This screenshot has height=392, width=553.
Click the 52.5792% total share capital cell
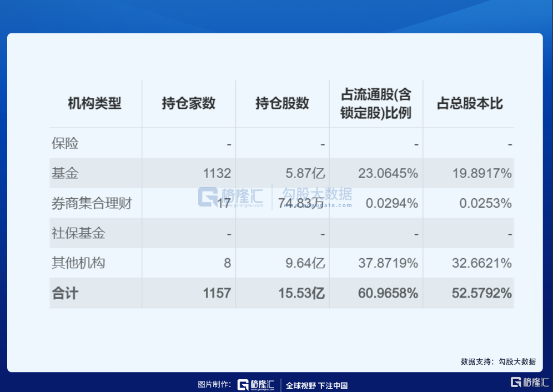pos(481,293)
